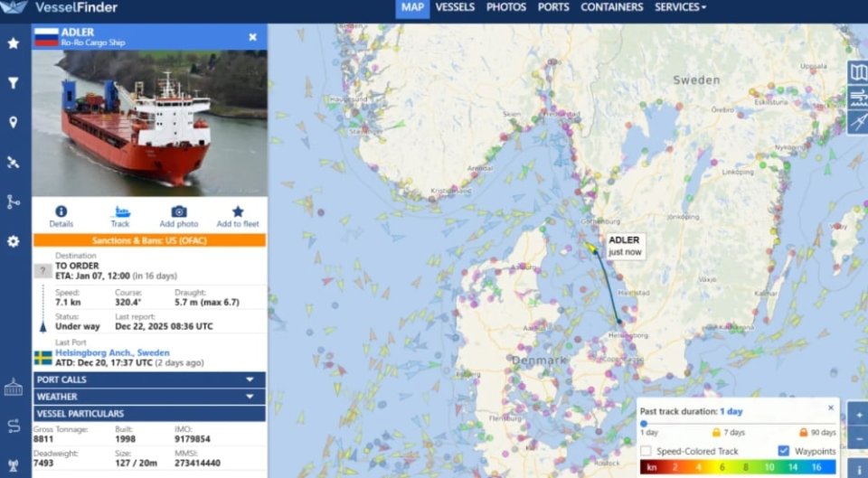Toggle map layer type icon on right edge
Viewport: 868px width, 478px height.
pos(858,72)
